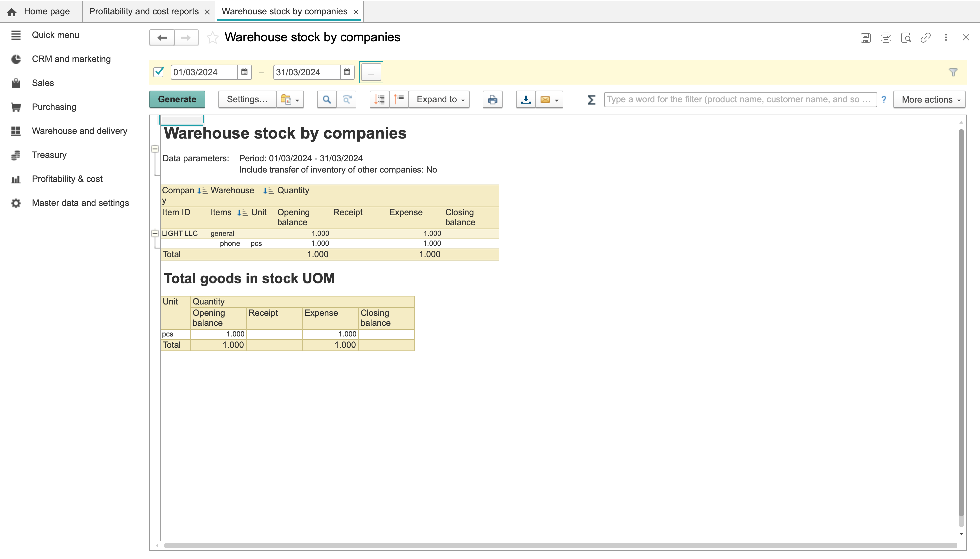The image size is (980, 559).
Task: Click the save report icon
Action: 866,38
